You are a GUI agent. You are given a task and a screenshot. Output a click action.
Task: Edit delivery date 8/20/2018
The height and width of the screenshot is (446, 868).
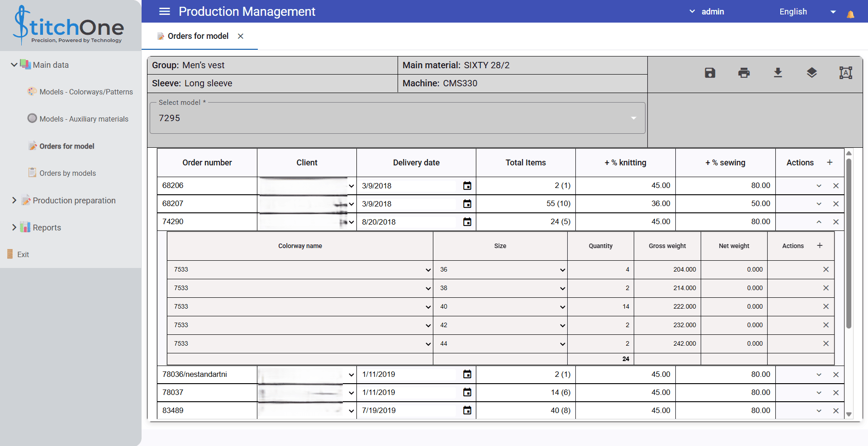click(x=409, y=222)
